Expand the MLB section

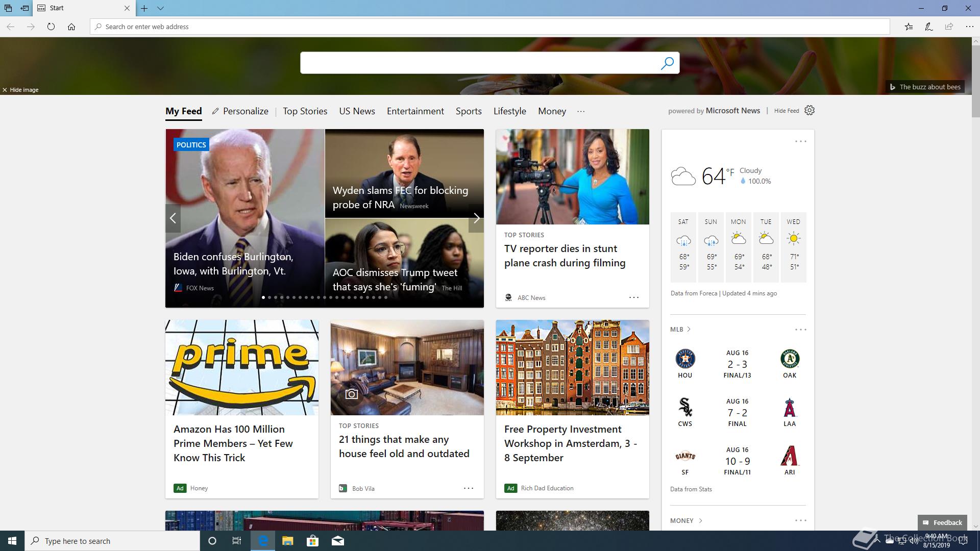(x=680, y=330)
